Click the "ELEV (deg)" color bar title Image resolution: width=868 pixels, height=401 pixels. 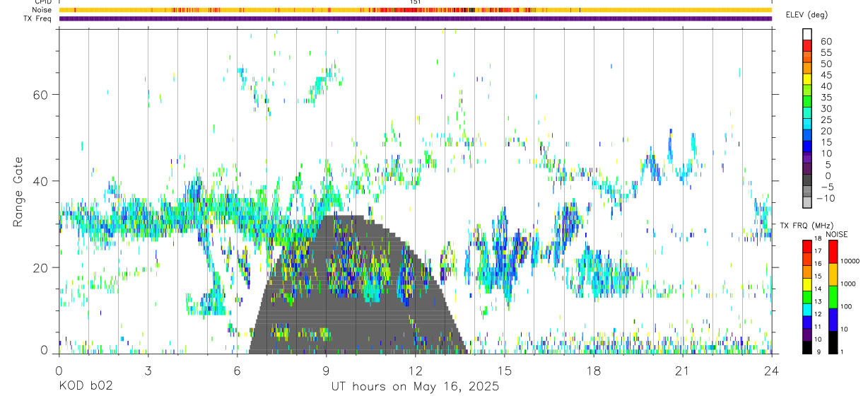click(x=807, y=14)
